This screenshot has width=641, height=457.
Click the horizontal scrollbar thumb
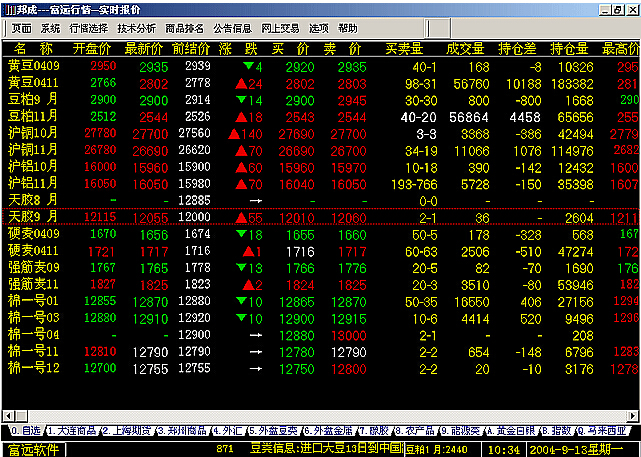coord(21,417)
